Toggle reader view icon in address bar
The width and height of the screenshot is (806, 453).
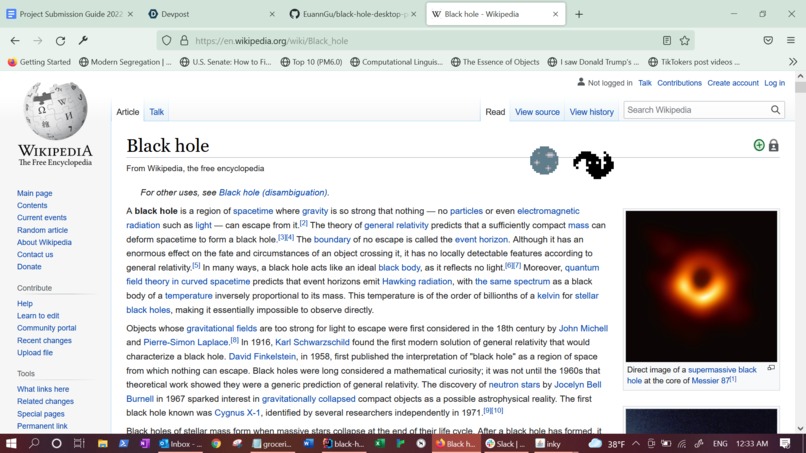click(667, 41)
